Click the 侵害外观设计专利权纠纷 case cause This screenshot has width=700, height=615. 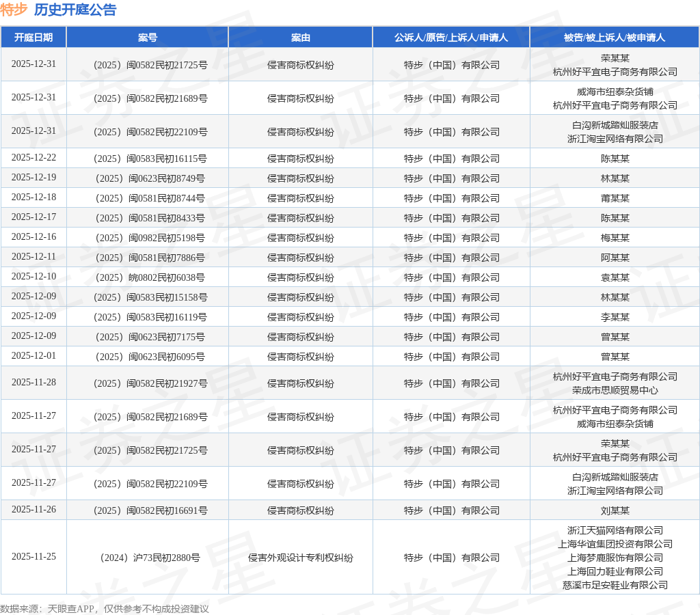coord(301,558)
